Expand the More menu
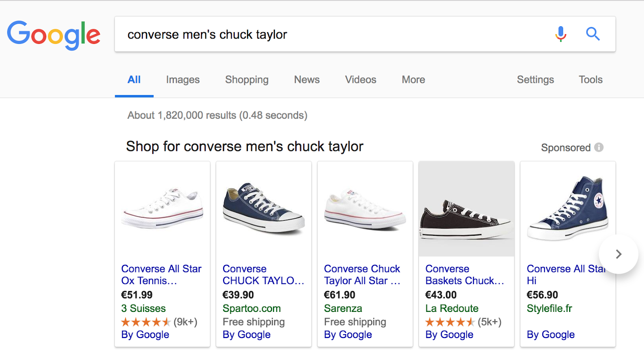The width and height of the screenshot is (644, 361). (x=413, y=80)
